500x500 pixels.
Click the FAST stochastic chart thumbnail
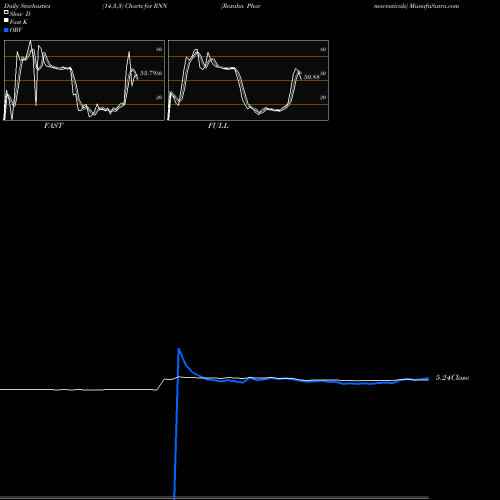click(x=84, y=80)
